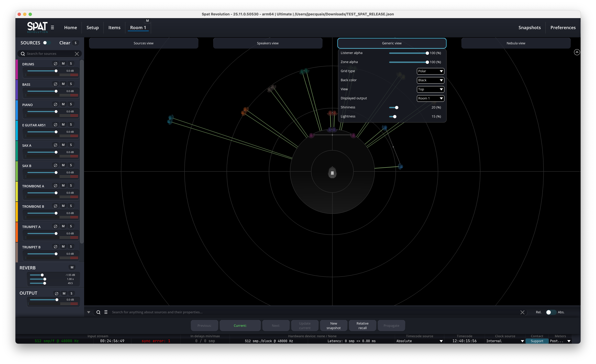Screen dimensions: 596x364
Task: Mute the PIANO source
Action: 63,104
